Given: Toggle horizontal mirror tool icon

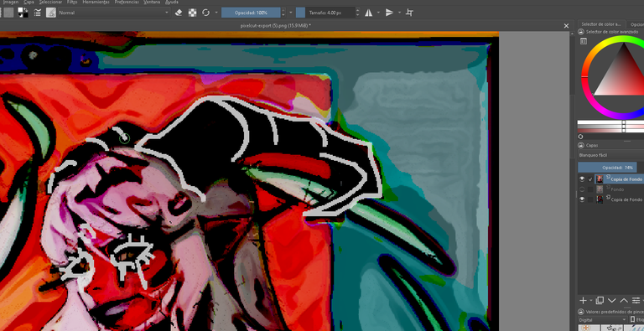Looking at the screenshot, I should [x=369, y=13].
